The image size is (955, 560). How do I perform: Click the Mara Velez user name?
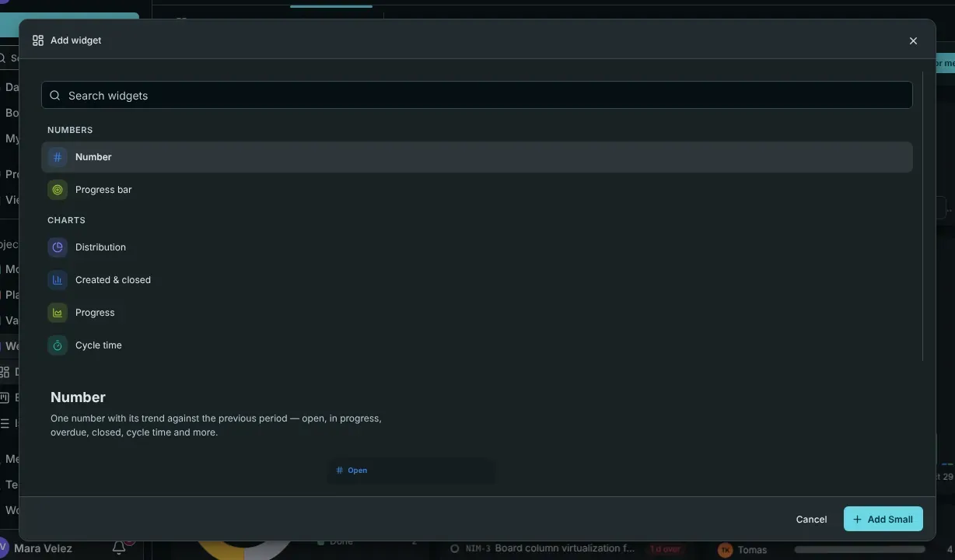(x=43, y=548)
